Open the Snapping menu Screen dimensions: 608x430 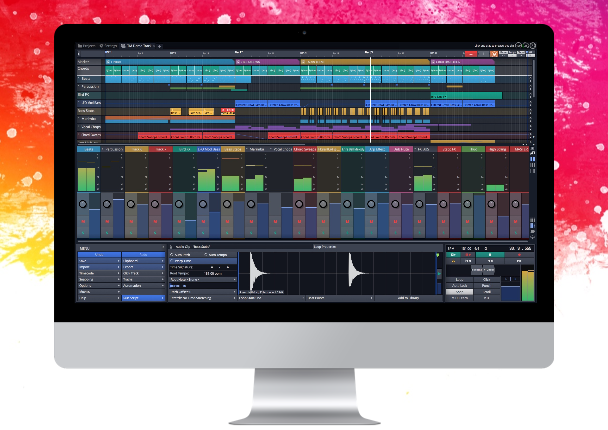pyautogui.click(x=99, y=280)
